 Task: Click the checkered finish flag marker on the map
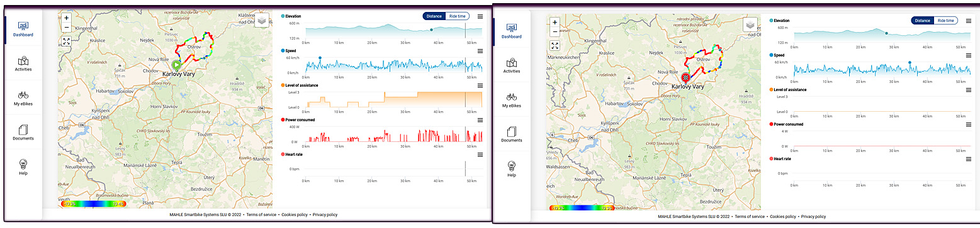tap(685, 77)
